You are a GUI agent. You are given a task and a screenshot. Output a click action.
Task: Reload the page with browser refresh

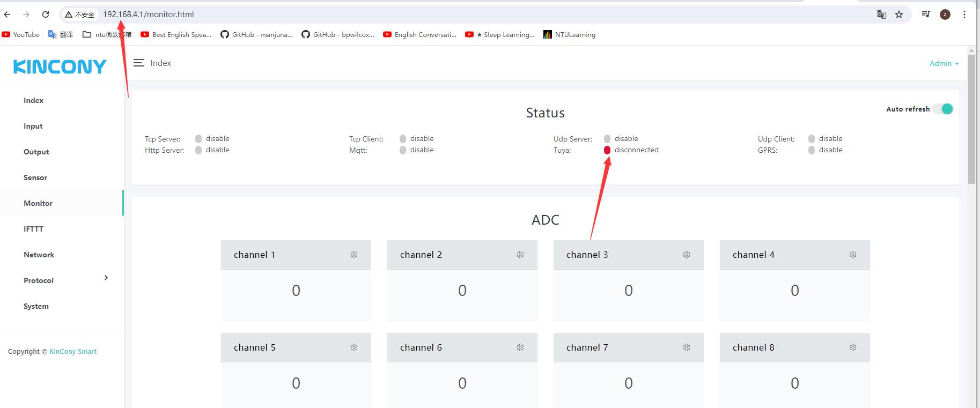pos(46,14)
